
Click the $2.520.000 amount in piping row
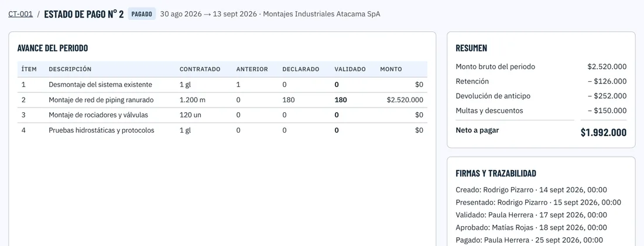click(405, 100)
